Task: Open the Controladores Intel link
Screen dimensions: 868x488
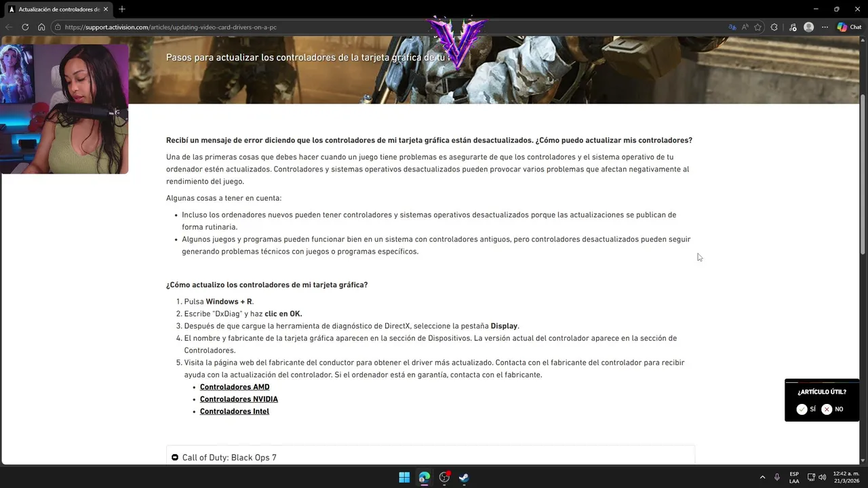Action: click(235, 411)
